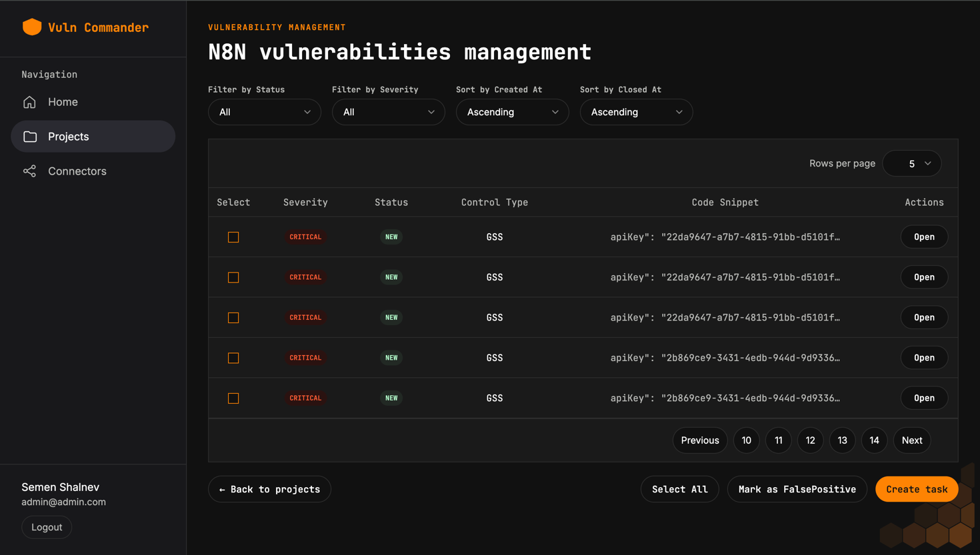Click the Severity column header

[x=305, y=203]
